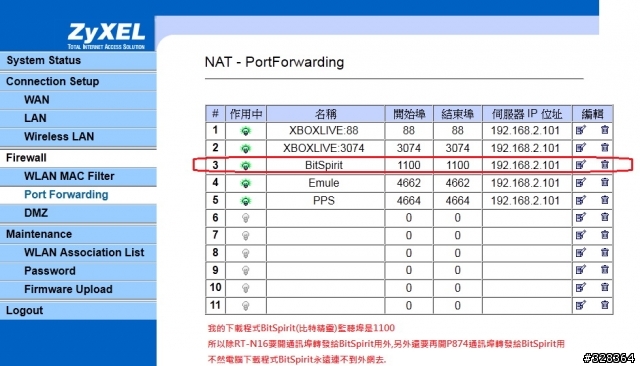This screenshot has height=366, width=640.
Task: Toggle active bulb for BitSpirit rule
Action: point(246,166)
